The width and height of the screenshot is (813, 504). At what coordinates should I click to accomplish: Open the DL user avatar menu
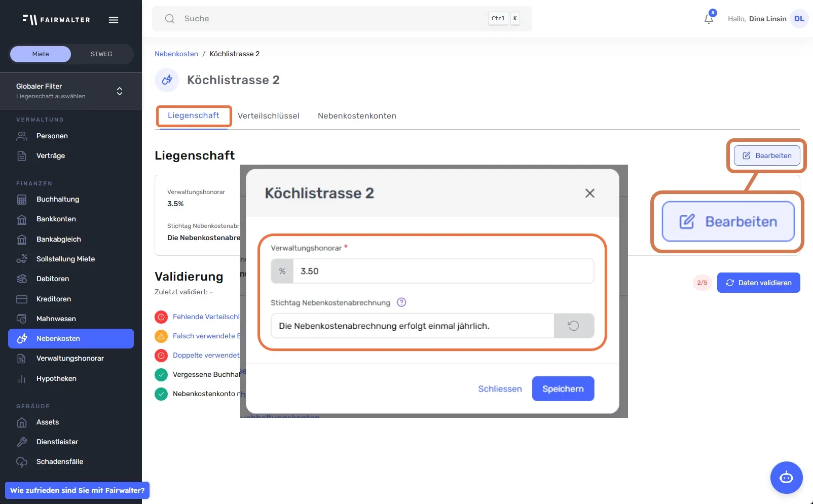coord(799,19)
